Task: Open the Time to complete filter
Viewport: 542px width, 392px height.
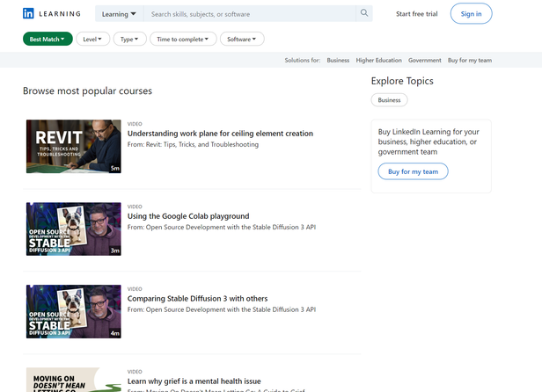Action: (x=183, y=39)
